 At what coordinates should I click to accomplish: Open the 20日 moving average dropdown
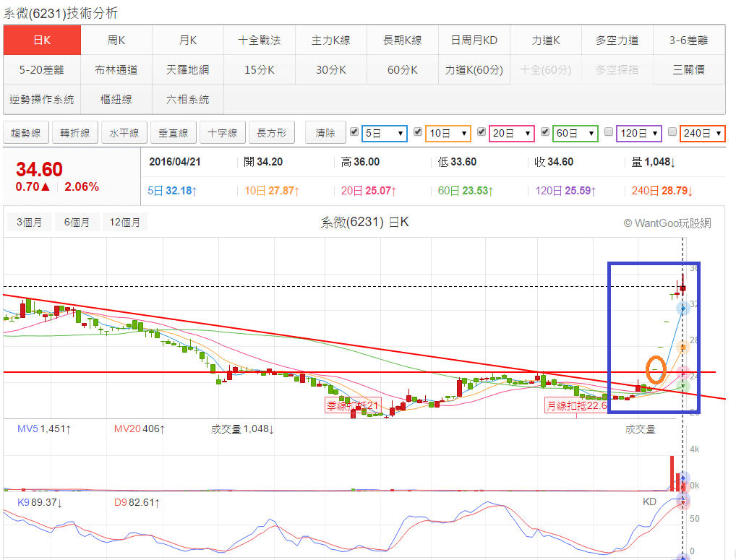click(x=512, y=134)
